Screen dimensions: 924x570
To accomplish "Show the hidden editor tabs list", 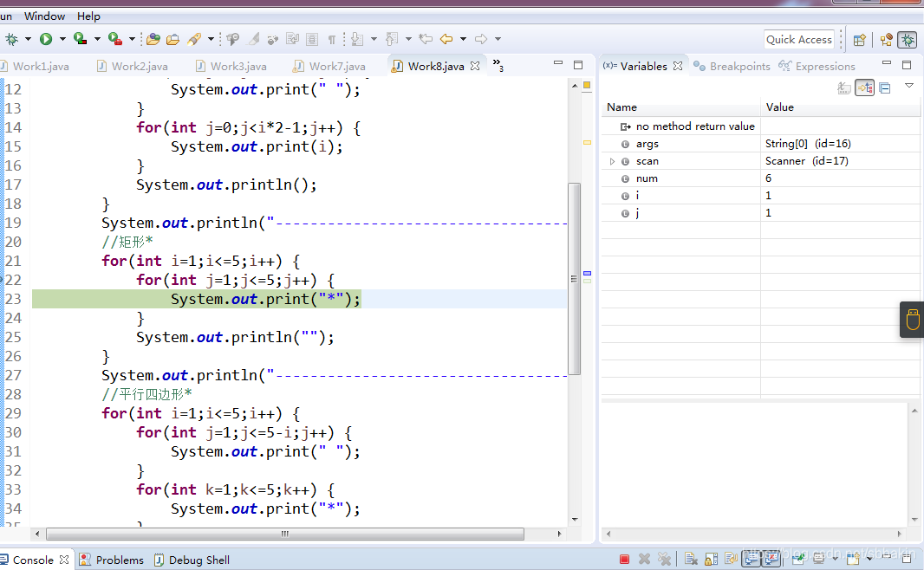I will click(x=498, y=65).
